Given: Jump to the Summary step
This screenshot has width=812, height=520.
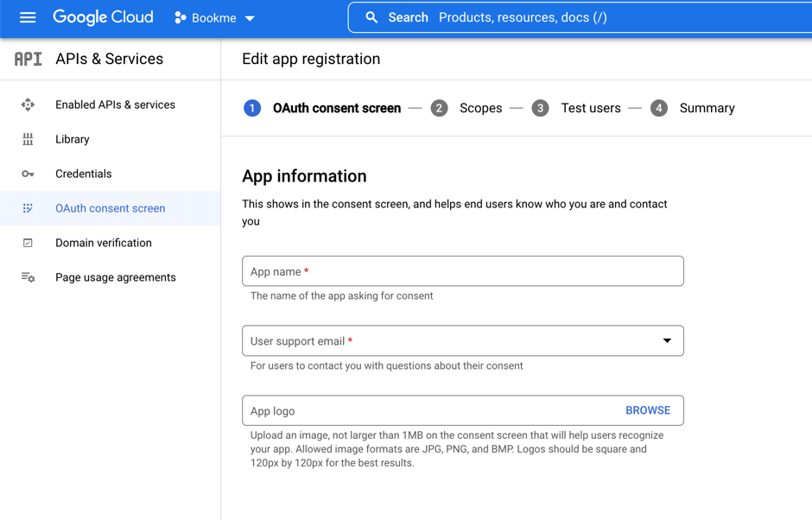Looking at the screenshot, I should 706,108.
